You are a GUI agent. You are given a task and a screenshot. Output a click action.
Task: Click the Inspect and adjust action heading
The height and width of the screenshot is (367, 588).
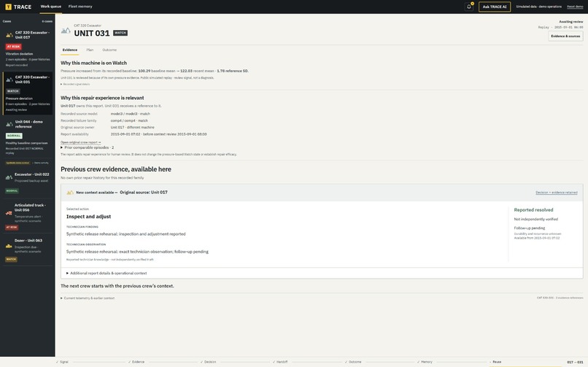coord(88,217)
